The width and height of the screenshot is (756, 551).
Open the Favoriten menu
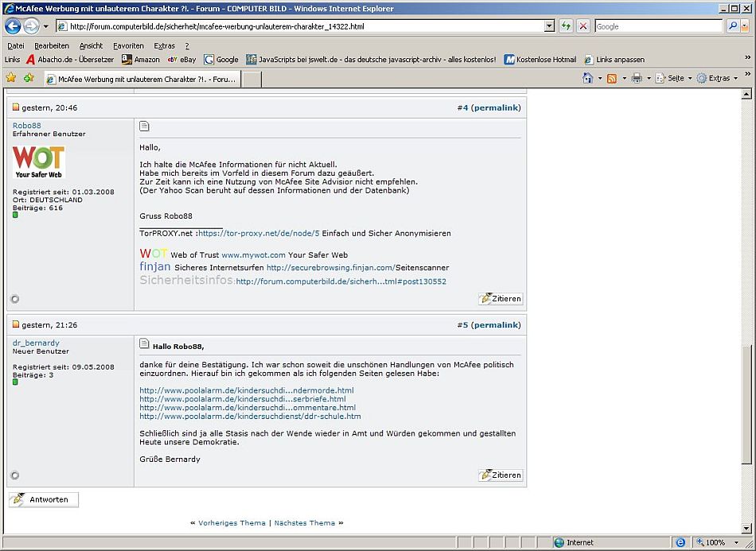click(128, 46)
